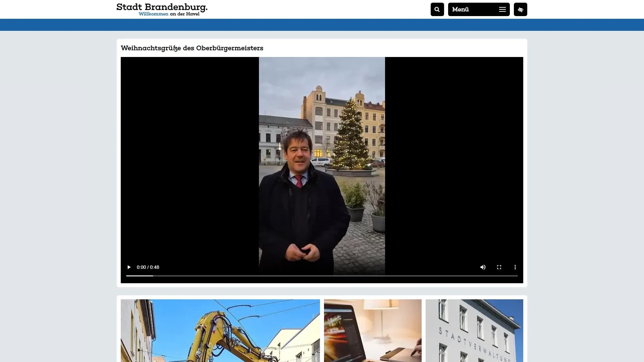Viewport: 644px width, 362px height.
Task: Toggle the crossed-eye contrast accessibility icon
Action: pyautogui.click(x=520, y=9)
